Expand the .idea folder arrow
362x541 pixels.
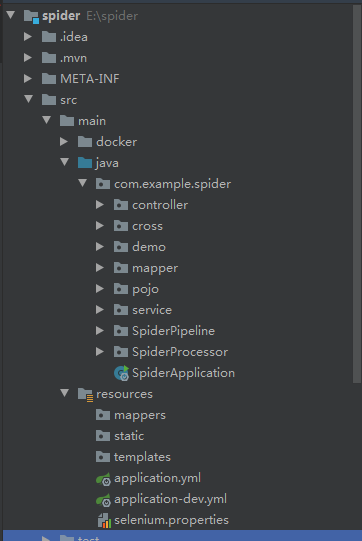[x=28, y=37]
